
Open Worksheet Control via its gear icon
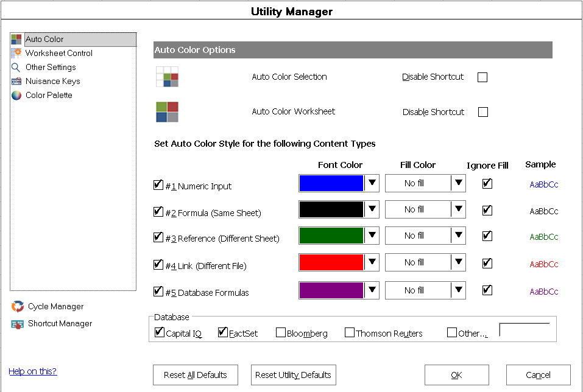(16, 53)
